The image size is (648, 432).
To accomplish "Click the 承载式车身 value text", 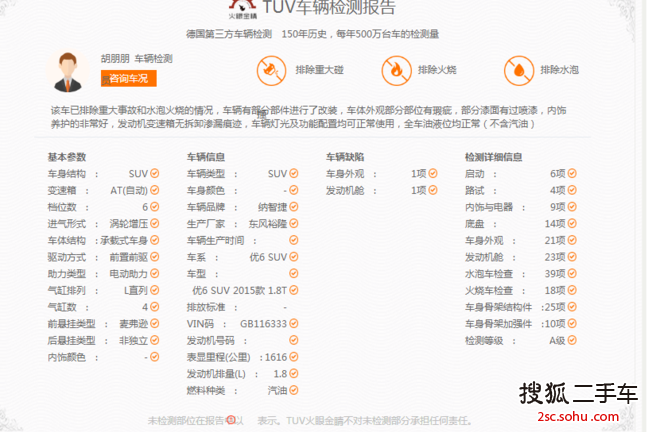I will 124,240.
